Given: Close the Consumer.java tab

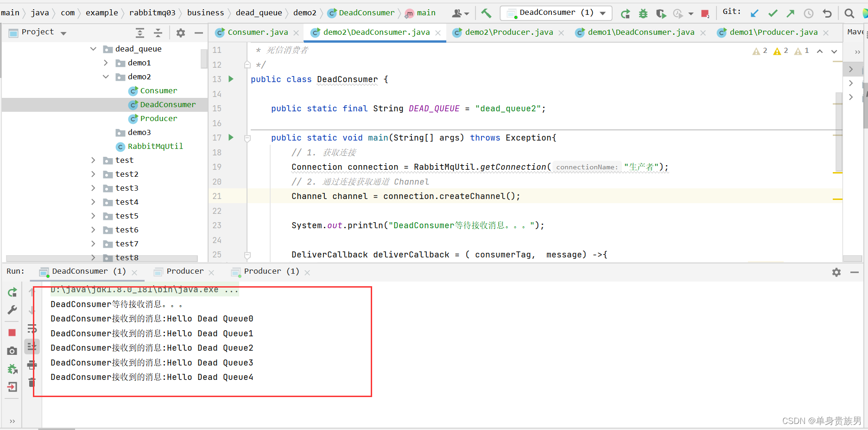Looking at the screenshot, I should pyautogui.click(x=296, y=33).
